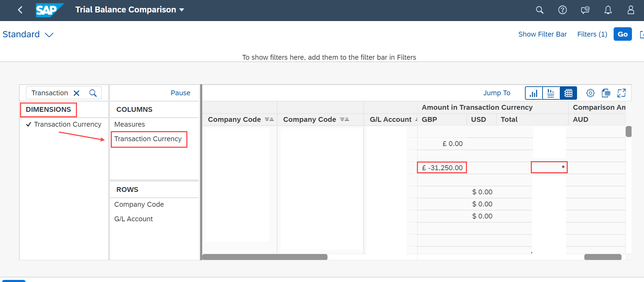Expand table to full screen
644x282 pixels.
[x=621, y=93]
